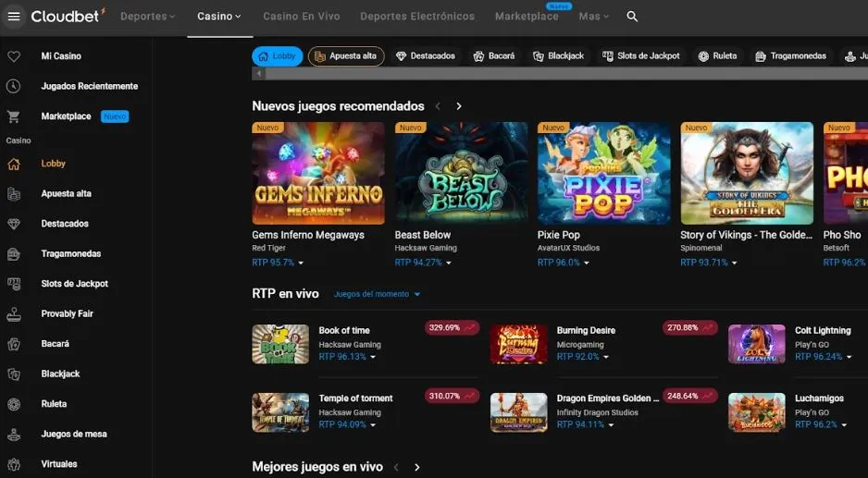Viewport: 868px width, 478px height.
Task: Select the Ruleta category tab
Action: pyautogui.click(x=717, y=56)
